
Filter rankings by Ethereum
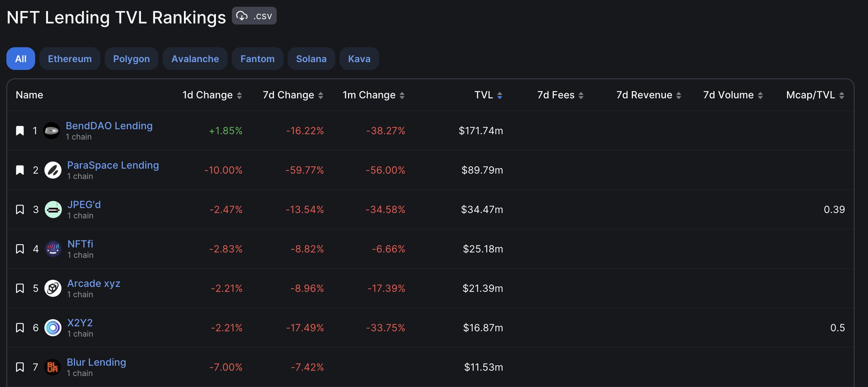click(70, 59)
